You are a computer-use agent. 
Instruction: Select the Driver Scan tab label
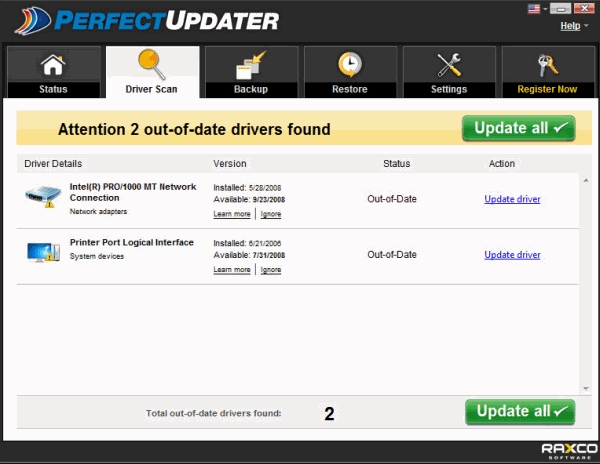(152, 89)
